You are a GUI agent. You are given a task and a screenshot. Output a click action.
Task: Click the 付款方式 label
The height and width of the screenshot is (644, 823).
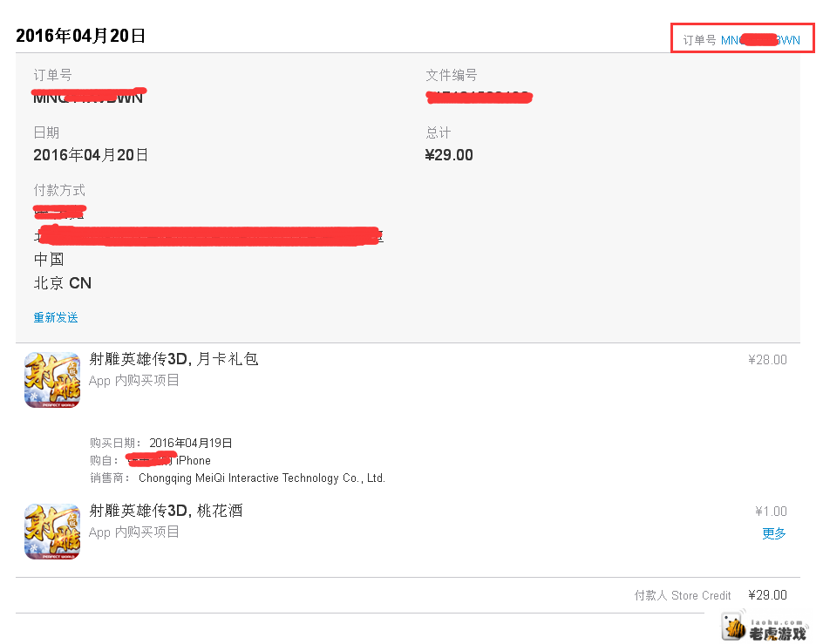[x=59, y=191]
